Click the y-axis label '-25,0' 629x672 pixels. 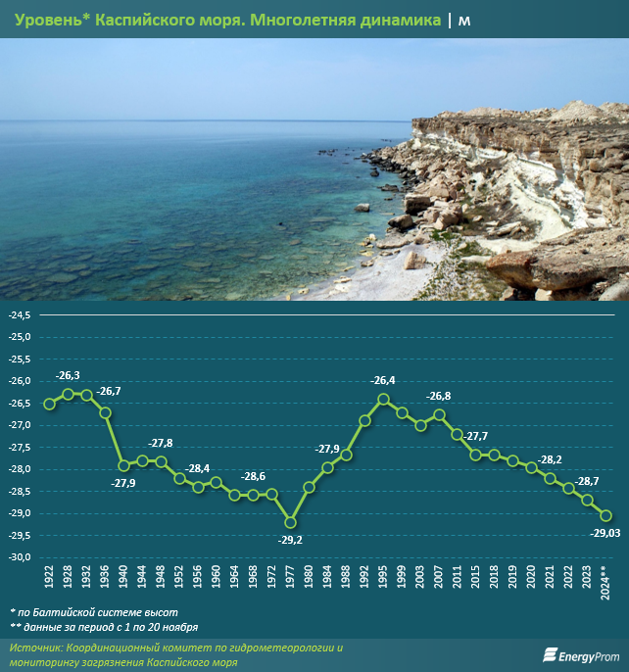coord(20,337)
